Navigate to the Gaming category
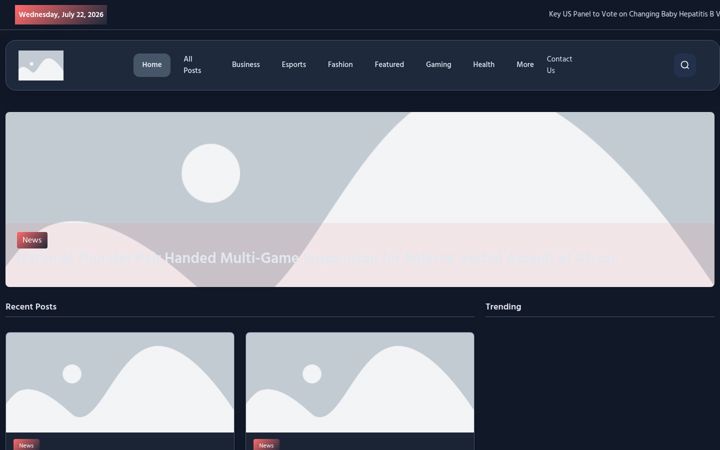Viewport: 720px width, 450px height. pos(438,65)
